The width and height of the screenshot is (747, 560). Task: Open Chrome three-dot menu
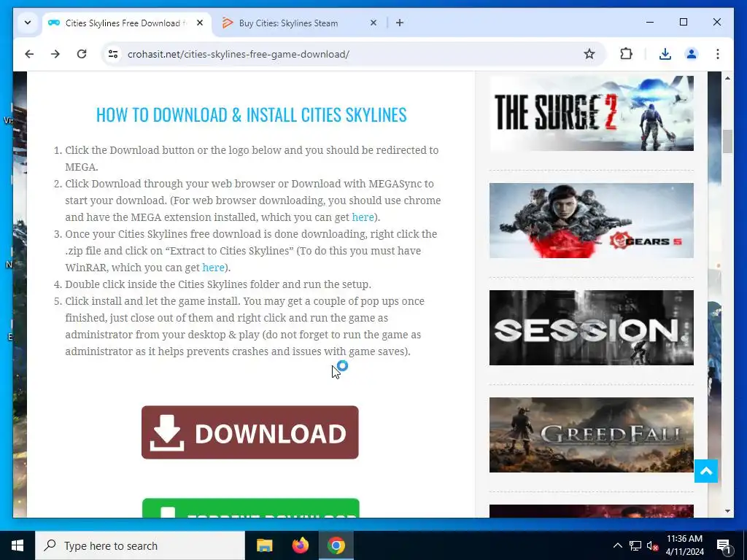[x=718, y=54]
